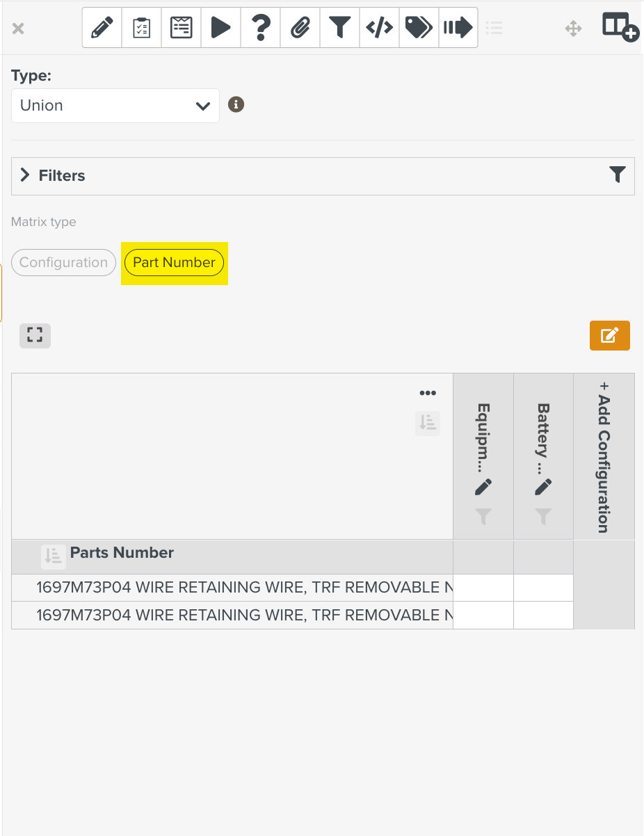Select the Configuration matrix type

pos(63,263)
